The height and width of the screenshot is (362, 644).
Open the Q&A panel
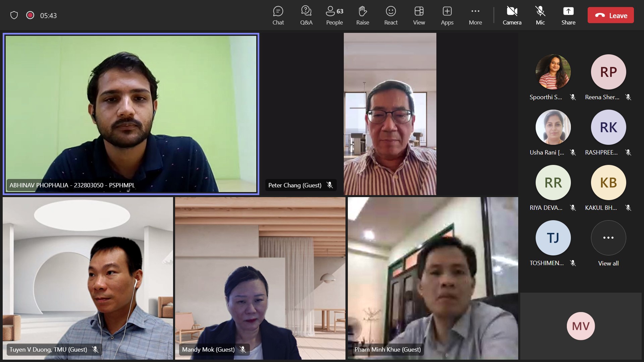(x=306, y=15)
